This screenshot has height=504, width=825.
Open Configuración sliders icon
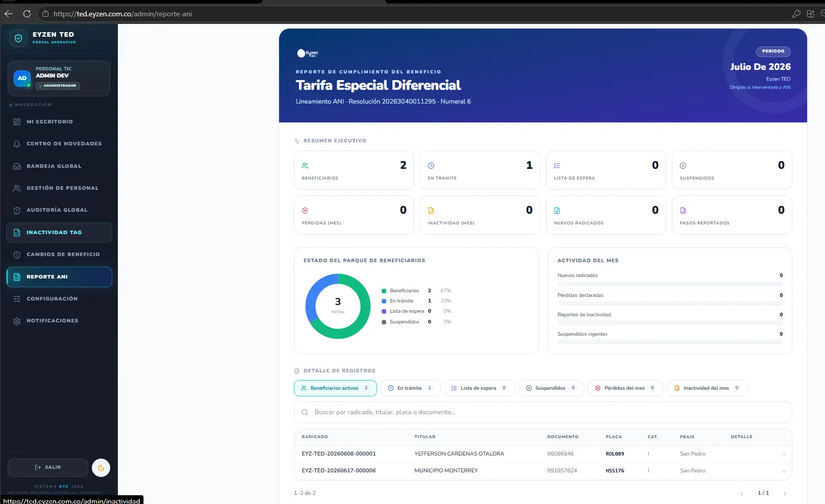point(17,299)
